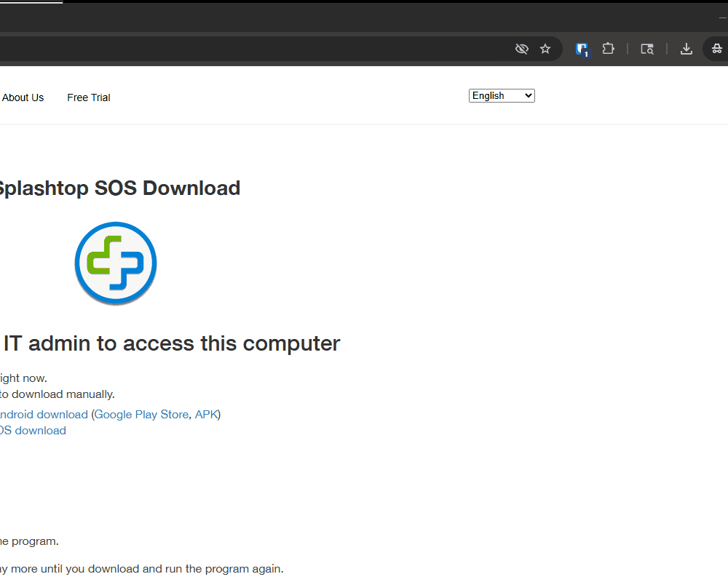The height and width of the screenshot is (582, 728).
Task: Click the third-party cookies blocked eye icon
Action: (521, 49)
